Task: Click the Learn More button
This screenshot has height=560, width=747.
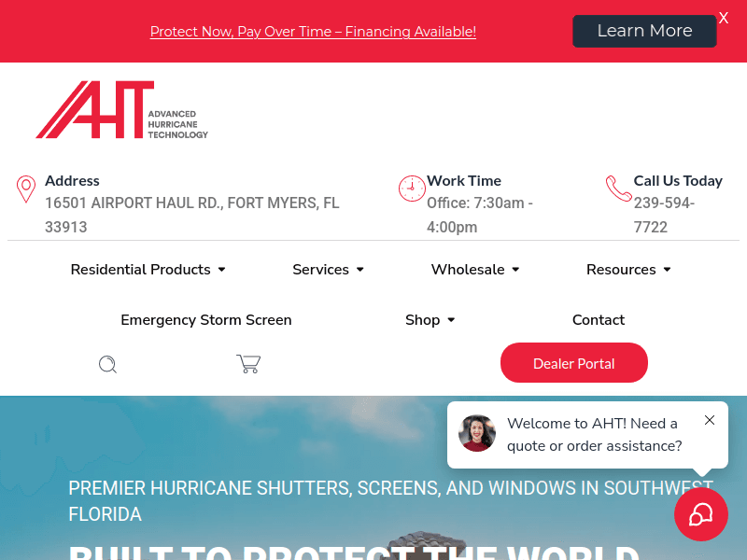Action: click(x=644, y=31)
